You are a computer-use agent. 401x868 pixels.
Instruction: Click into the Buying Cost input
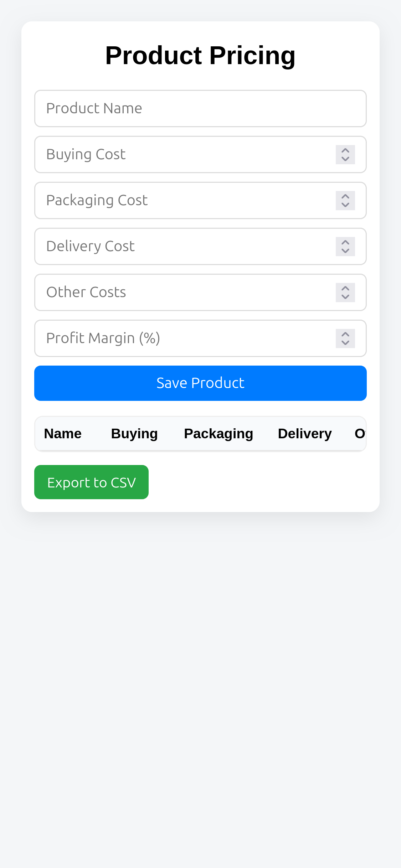[x=185, y=154]
